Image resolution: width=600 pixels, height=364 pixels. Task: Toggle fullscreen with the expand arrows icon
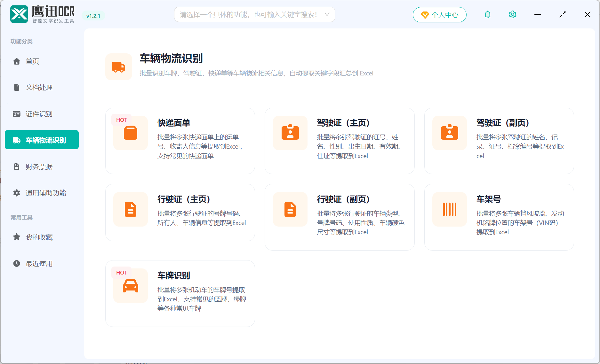tap(563, 15)
